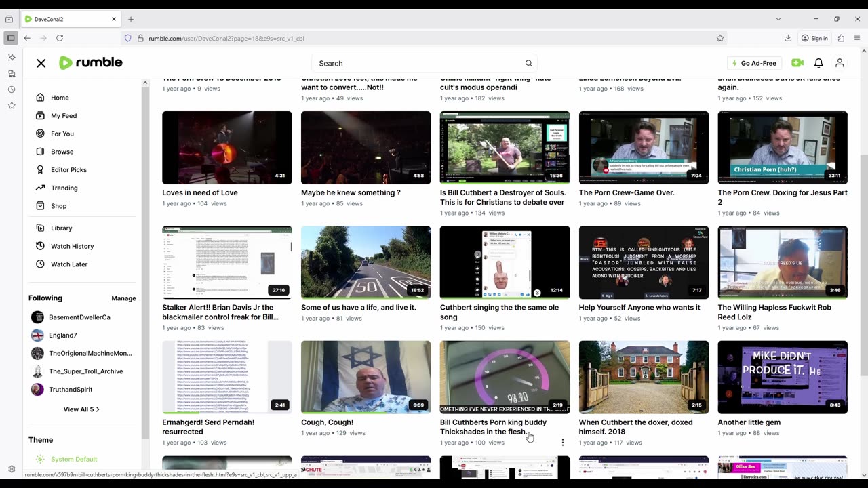
Task: Click the Go Ad-Free button
Action: [753, 63]
